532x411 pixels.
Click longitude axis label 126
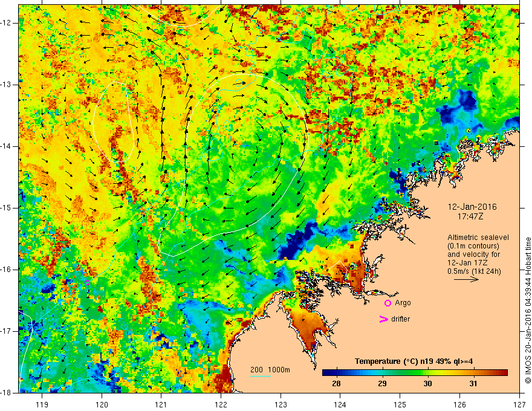tap(459, 404)
